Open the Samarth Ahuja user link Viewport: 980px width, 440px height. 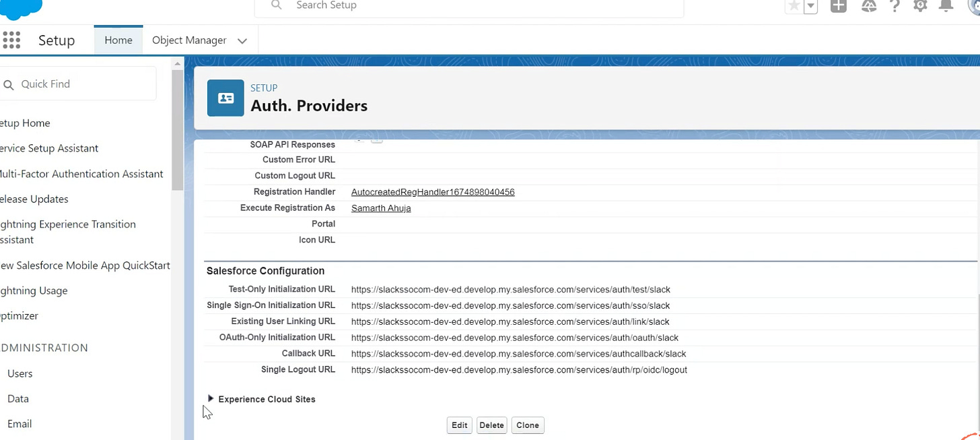381,208
